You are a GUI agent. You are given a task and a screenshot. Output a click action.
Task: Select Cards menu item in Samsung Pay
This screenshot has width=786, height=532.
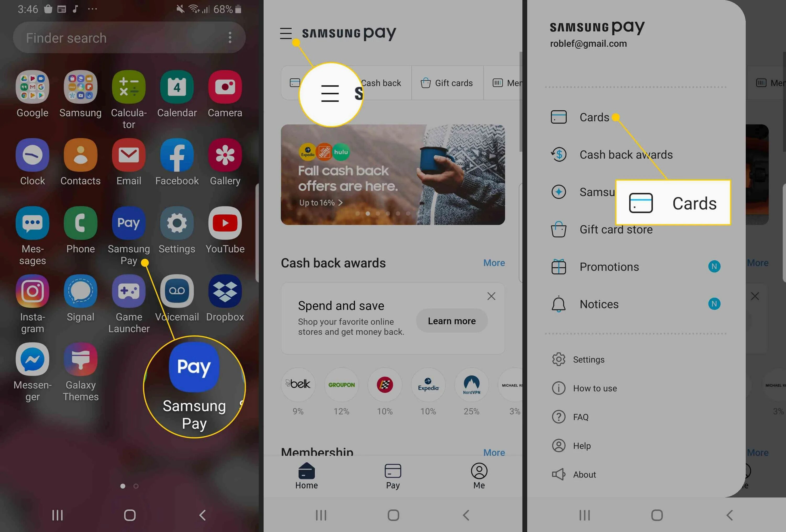tap(594, 116)
